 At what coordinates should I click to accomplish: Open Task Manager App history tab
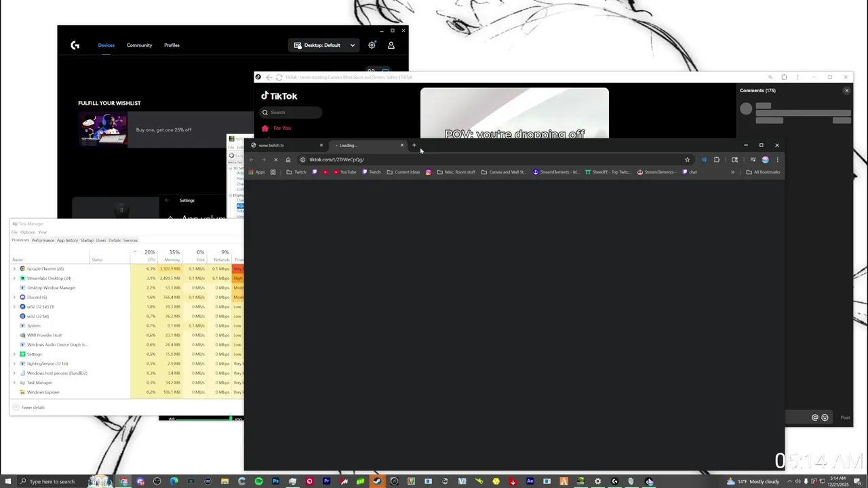coord(67,240)
